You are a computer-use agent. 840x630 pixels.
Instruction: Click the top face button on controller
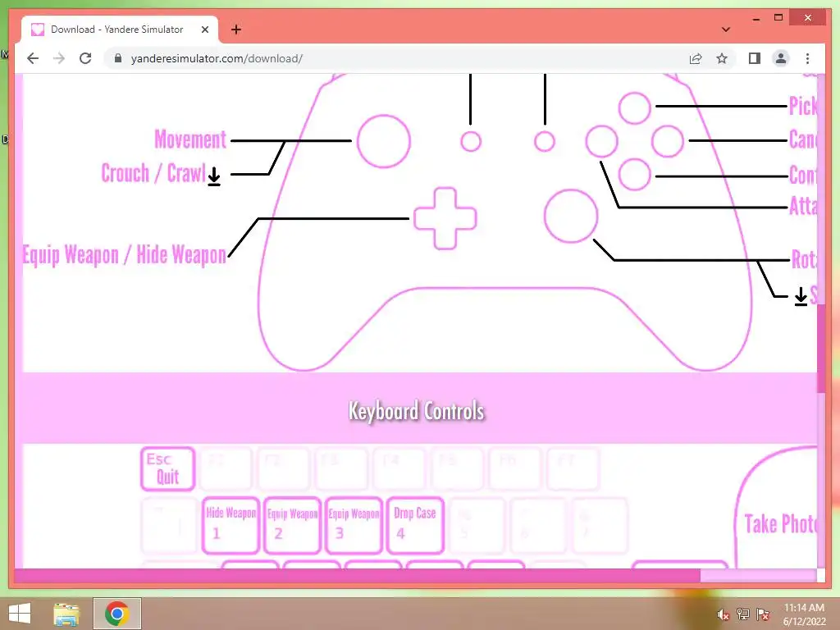pyautogui.click(x=635, y=107)
